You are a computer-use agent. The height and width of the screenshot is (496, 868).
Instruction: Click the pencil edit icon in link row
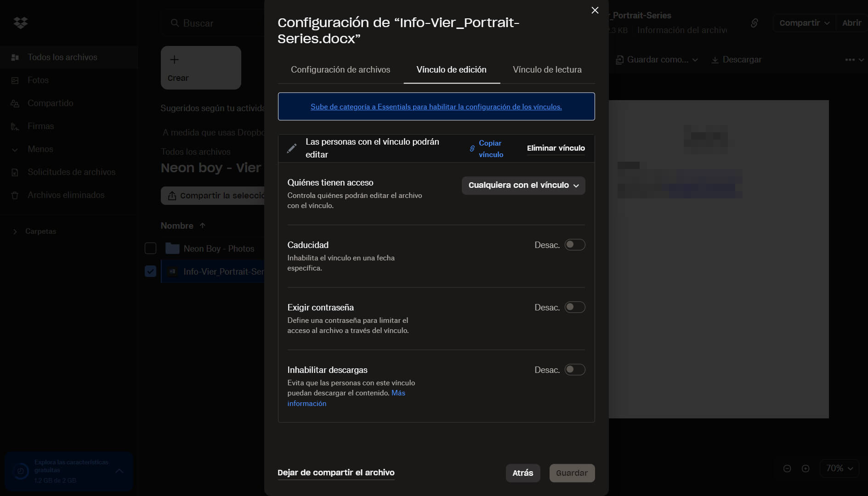coord(291,148)
